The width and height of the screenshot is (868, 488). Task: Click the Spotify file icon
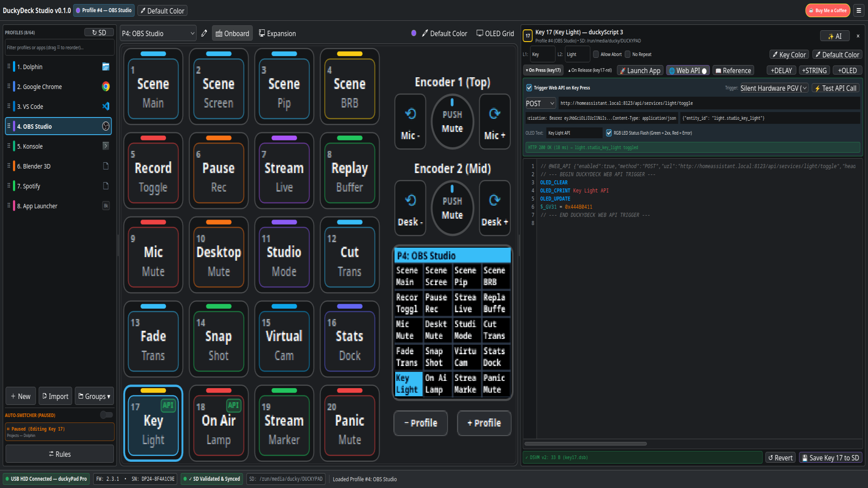(106, 186)
